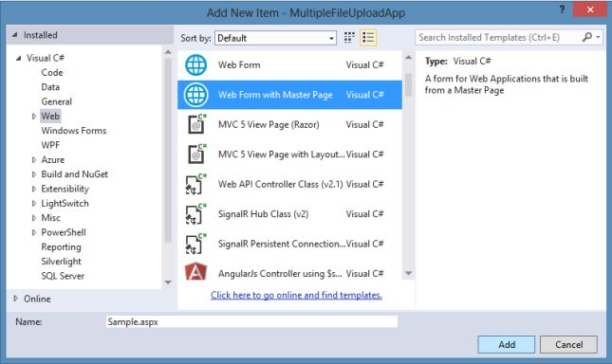Select the SQL Server category
The width and height of the screenshot is (612, 364).
point(63,276)
